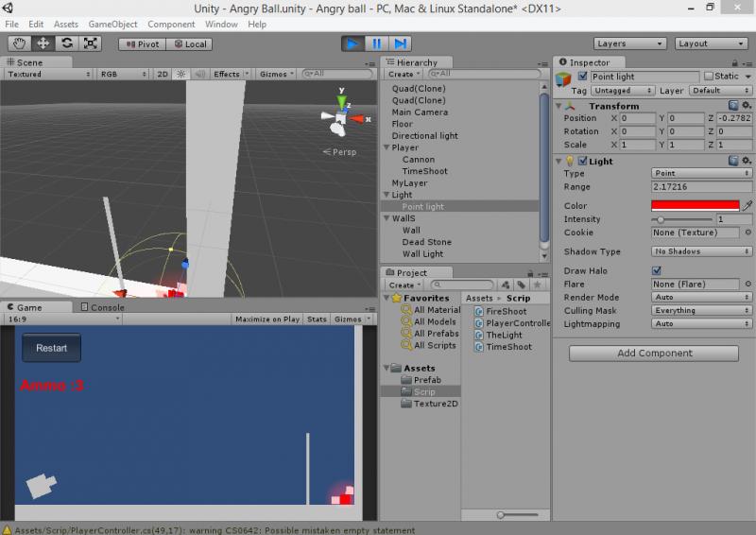Uncheck Draw Halo
Viewport: 756px width, 535px height.
pos(656,270)
